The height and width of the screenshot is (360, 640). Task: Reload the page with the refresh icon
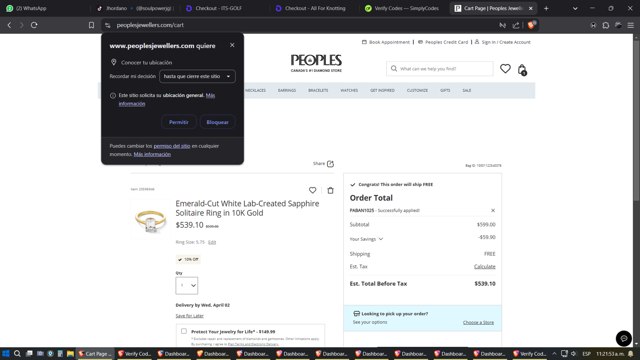(x=34, y=25)
